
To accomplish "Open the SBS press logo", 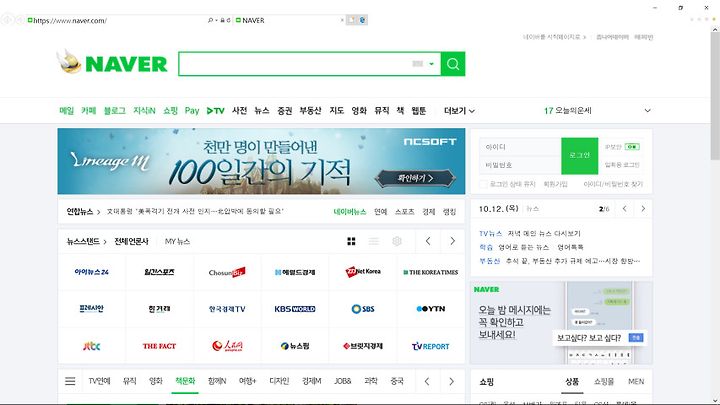I will click(x=363, y=309).
